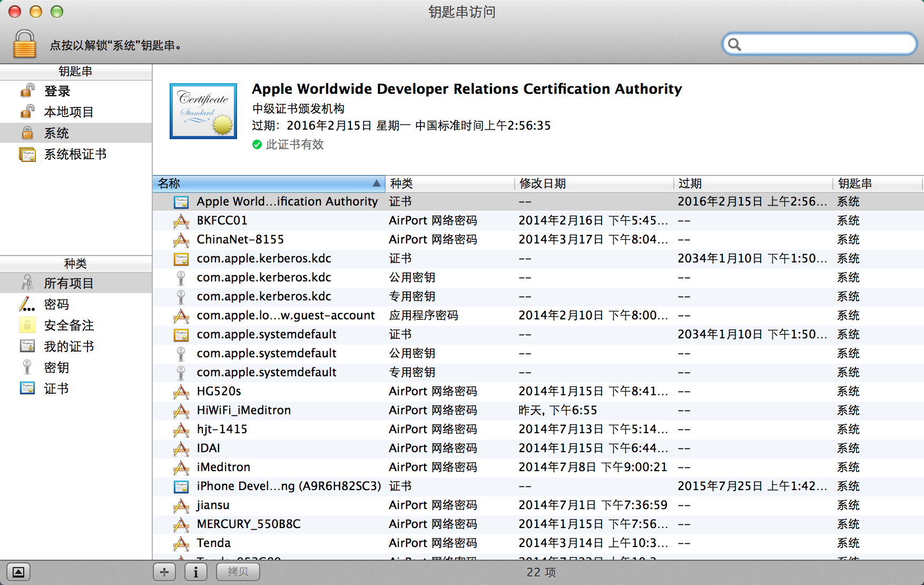Image resolution: width=924 pixels, height=585 pixels.
Task: Open item info with the i button
Action: coord(196,572)
